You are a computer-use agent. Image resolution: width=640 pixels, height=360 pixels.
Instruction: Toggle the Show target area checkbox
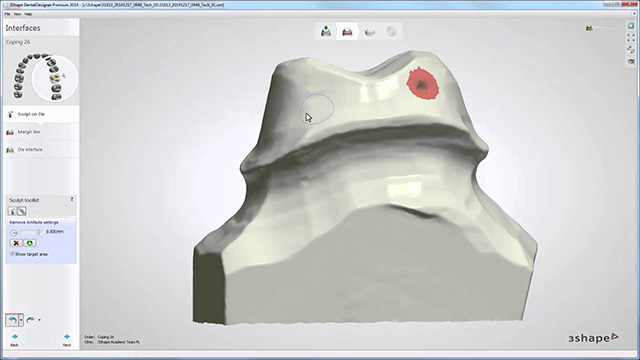pos(12,254)
